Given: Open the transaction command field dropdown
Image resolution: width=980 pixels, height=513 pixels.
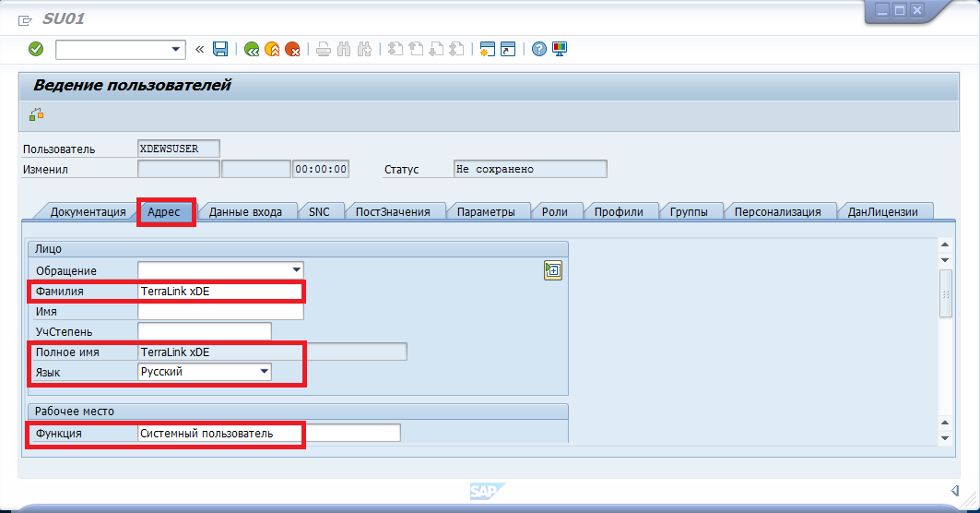Looking at the screenshot, I should pyautogui.click(x=176, y=49).
